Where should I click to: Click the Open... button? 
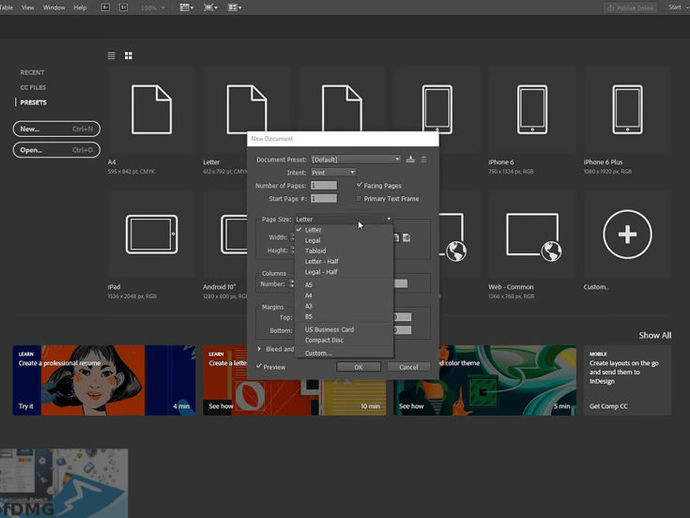pos(56,150)
